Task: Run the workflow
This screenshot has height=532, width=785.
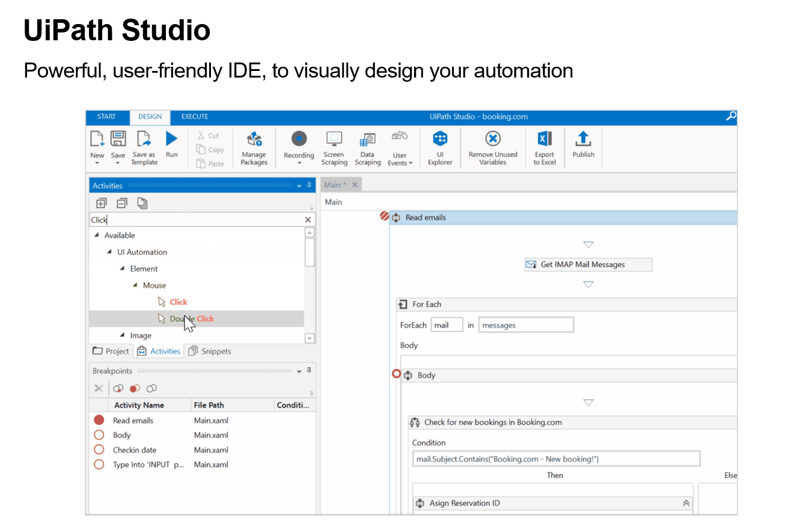Action: click(171, 139)
